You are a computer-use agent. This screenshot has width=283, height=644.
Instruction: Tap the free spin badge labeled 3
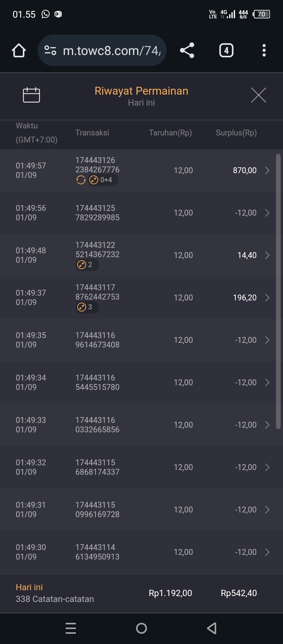[86, 307]
